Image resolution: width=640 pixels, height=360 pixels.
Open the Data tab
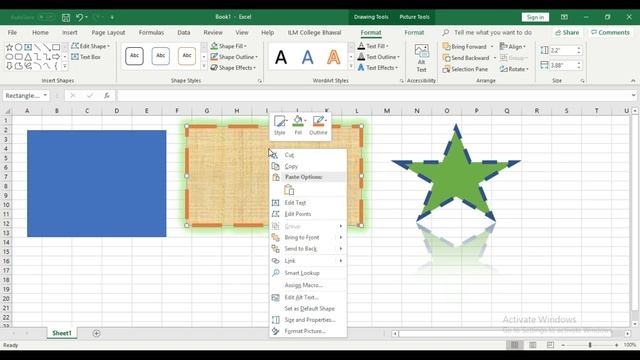pos(184,32)
